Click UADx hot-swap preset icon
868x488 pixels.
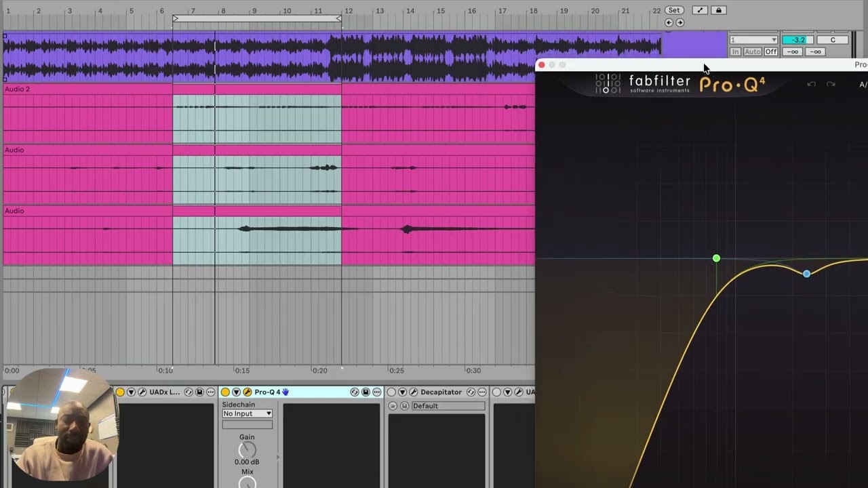[189, 392]
